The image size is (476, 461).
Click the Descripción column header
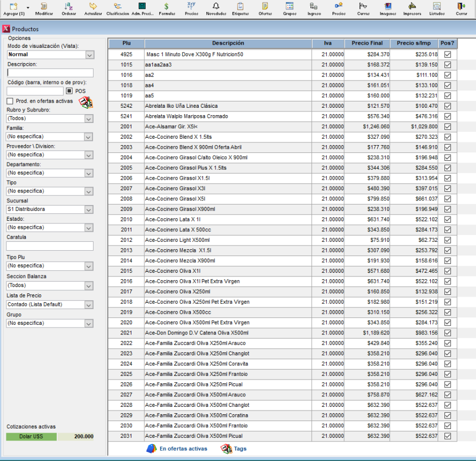(227, 43)
